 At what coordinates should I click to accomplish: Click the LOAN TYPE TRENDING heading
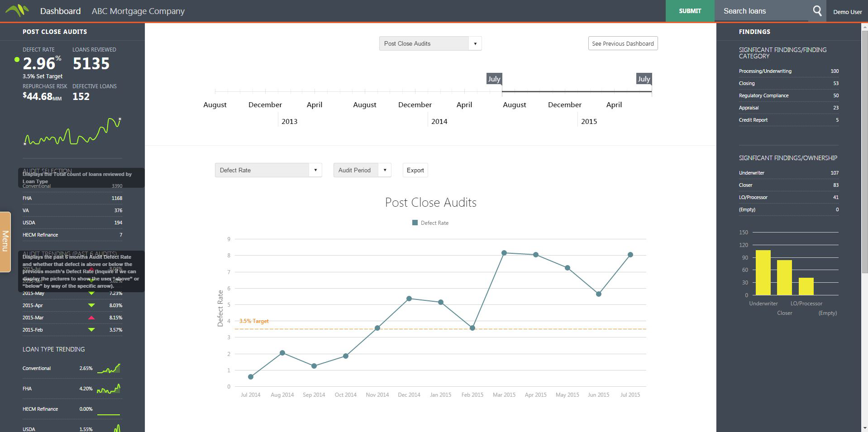tap(53, 349)
